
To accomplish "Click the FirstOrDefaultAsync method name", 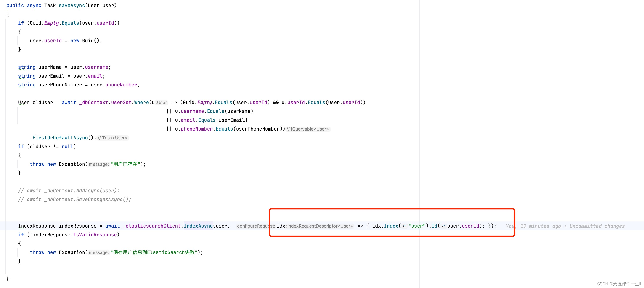I will click(x=60, y=138).
